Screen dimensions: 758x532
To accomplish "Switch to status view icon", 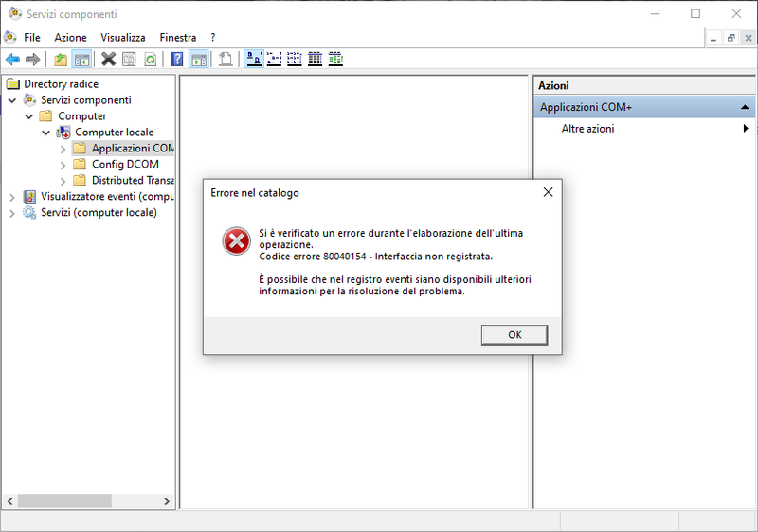I will [335, 60].
